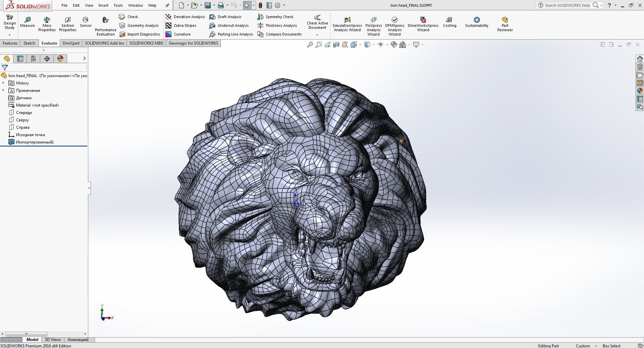
Task: Open the Design Study tool
Action: (9, 22)
